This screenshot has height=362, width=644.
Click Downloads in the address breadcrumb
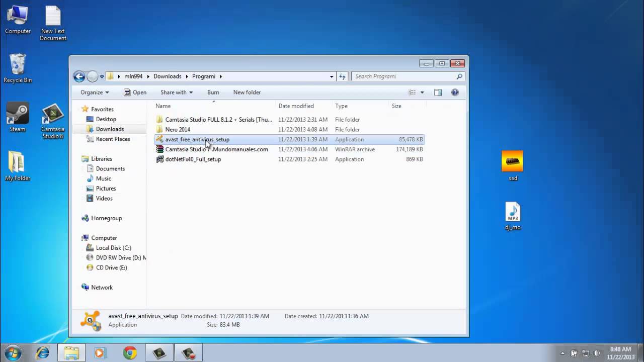click(168, 76)
